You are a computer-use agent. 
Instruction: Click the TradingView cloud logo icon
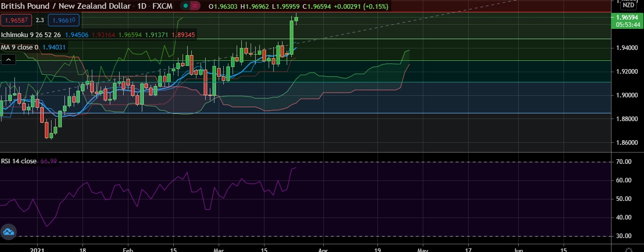point(8,233)
